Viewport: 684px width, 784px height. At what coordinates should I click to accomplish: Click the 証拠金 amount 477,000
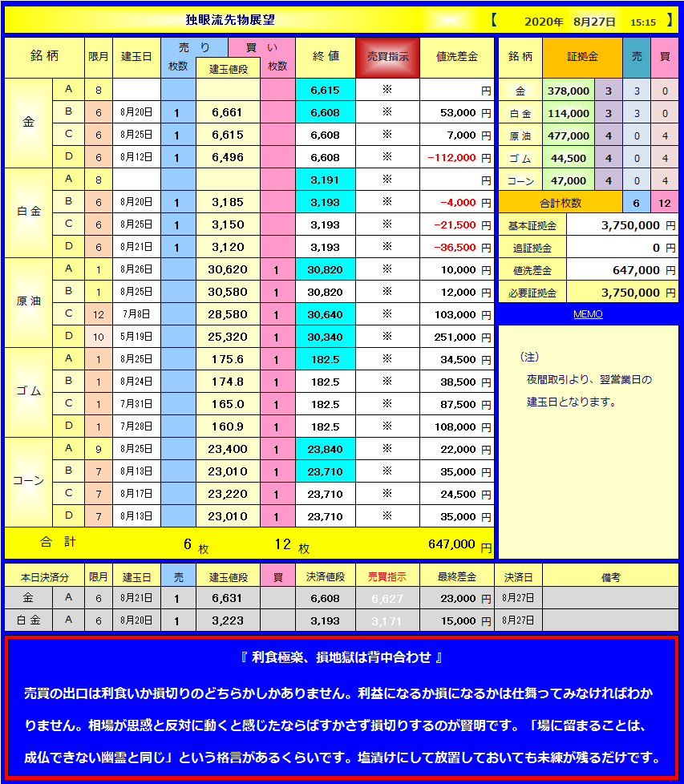pyautogui.click(x=569, y=136)
